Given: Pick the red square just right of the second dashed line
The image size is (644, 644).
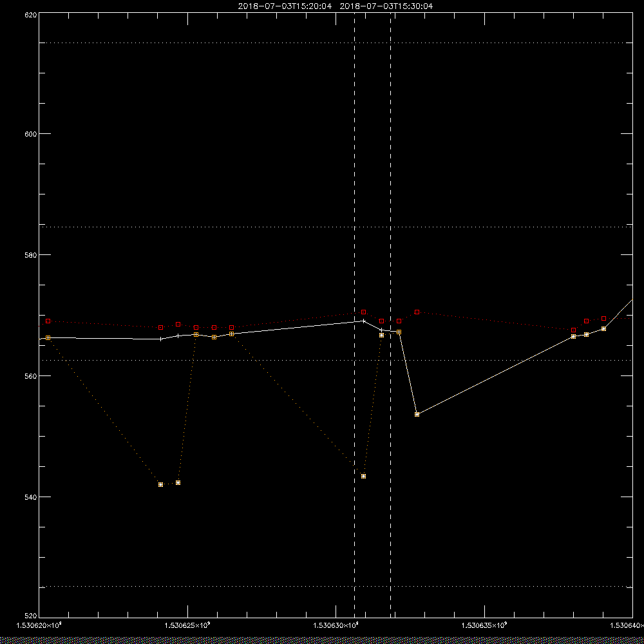Looking at the screenshot, I should [x=399, y=321].
